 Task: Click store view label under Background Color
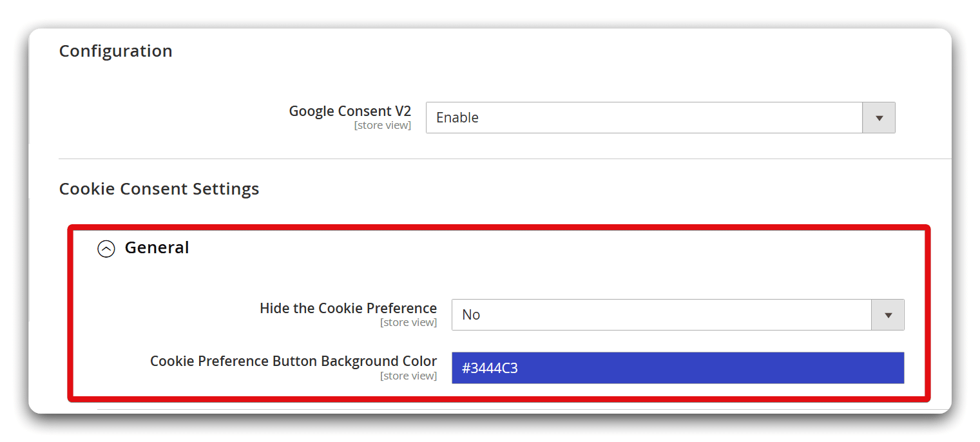click(x=408, y=376)
